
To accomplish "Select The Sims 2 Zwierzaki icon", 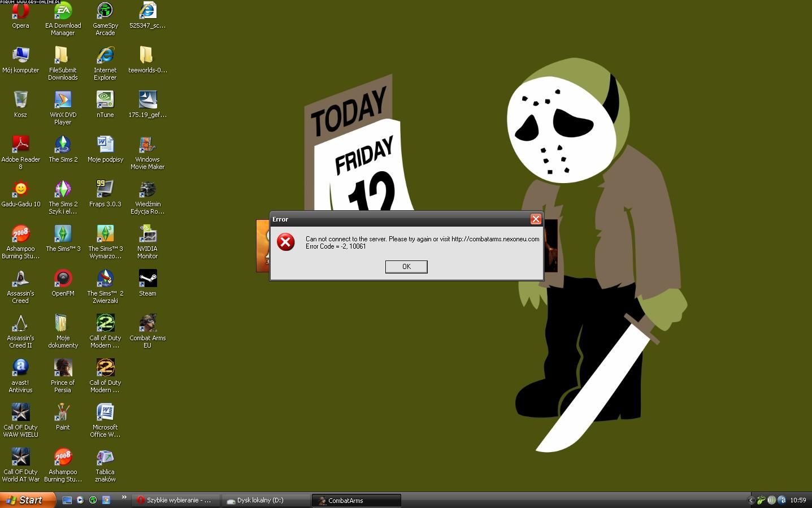I will [105, 286].
